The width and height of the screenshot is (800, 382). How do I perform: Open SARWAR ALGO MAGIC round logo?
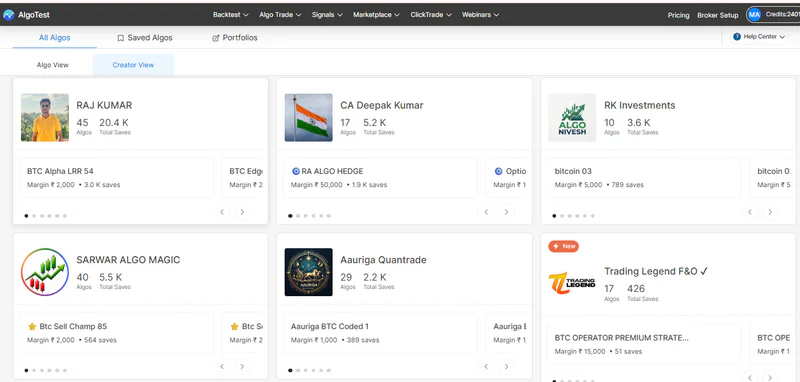pos(45,272)
